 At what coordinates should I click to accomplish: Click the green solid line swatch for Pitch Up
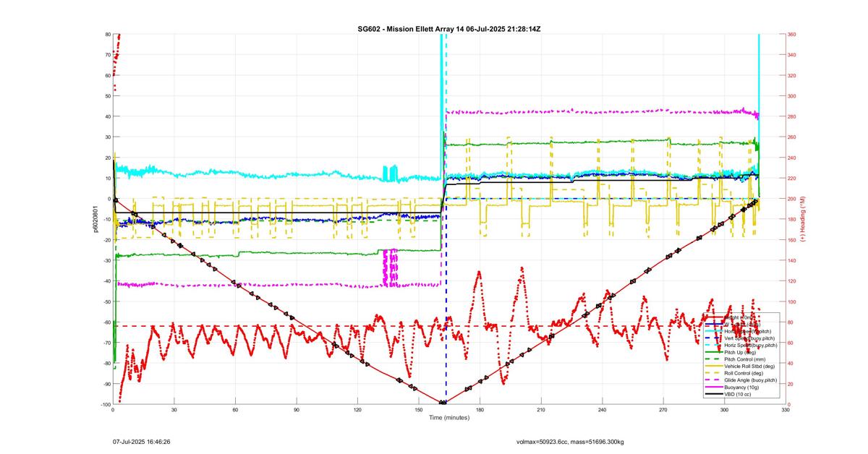click(x=714, y=352)
